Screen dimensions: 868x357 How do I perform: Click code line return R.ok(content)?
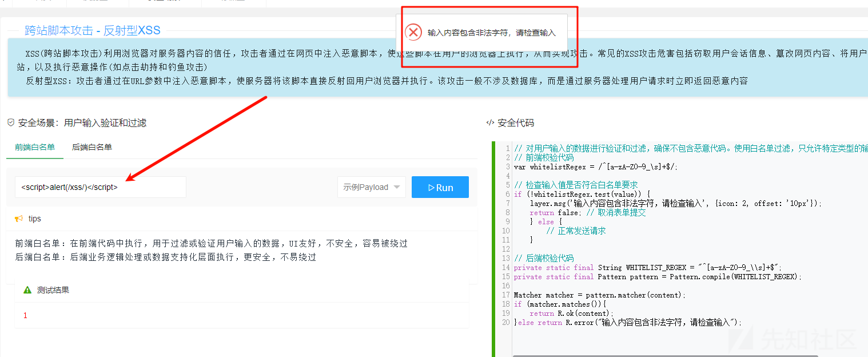coord(571,314)
